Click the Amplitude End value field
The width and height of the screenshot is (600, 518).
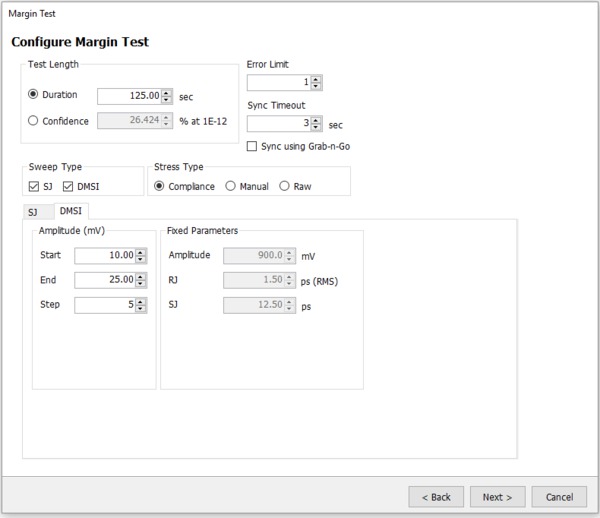[105, 280]
